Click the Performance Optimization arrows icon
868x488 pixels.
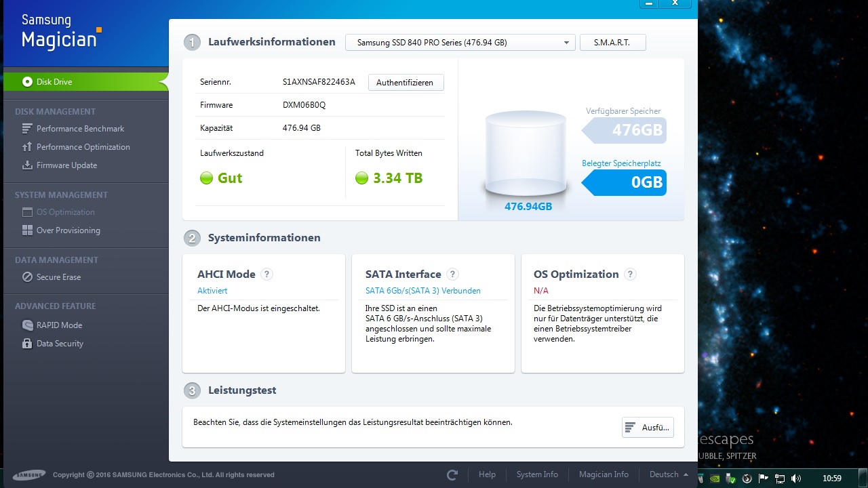click(27, 147)
